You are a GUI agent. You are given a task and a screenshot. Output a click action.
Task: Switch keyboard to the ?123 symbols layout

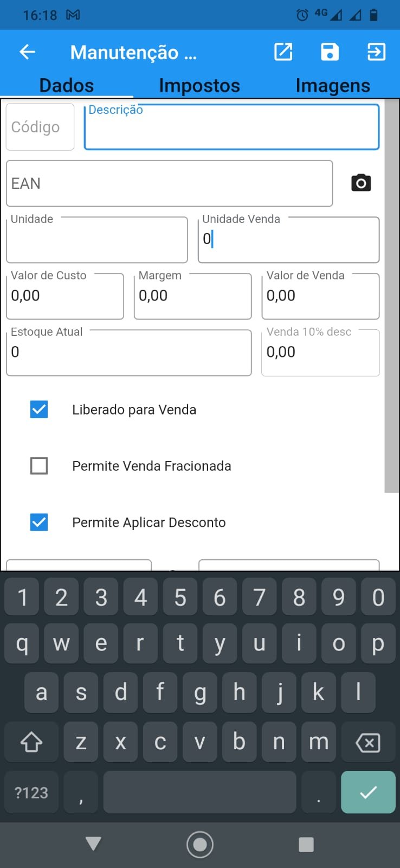point(31,793)
